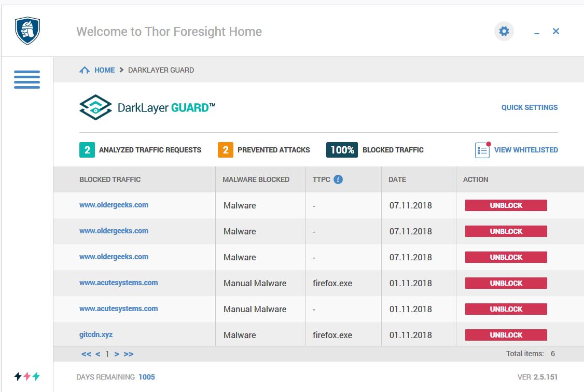Screen dimensions: 584x392
Task: Click the 01.11.2018 date in gitcdn.xyz row
Action: [410, 335]
